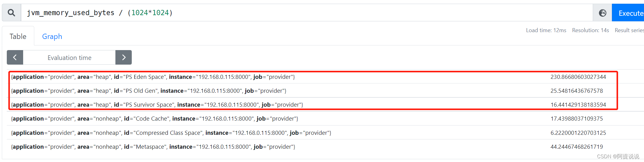Go to previous evaluation time

point(15,58)
